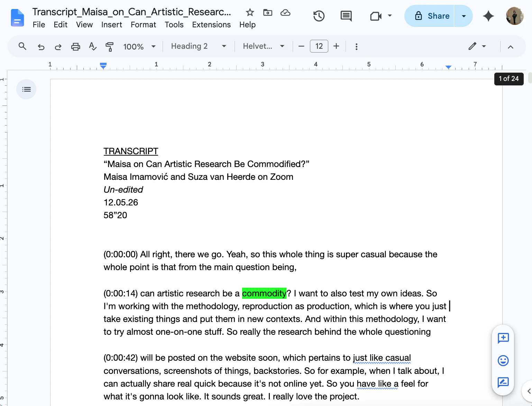Open the Help menu
This screenshot has width=532, height=406.
[x=247, y=25]
